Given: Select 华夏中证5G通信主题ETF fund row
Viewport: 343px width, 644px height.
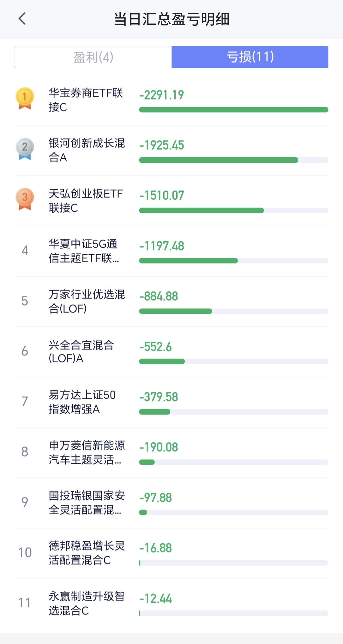Looking at the screenshot, I should (x=84, y=251).
